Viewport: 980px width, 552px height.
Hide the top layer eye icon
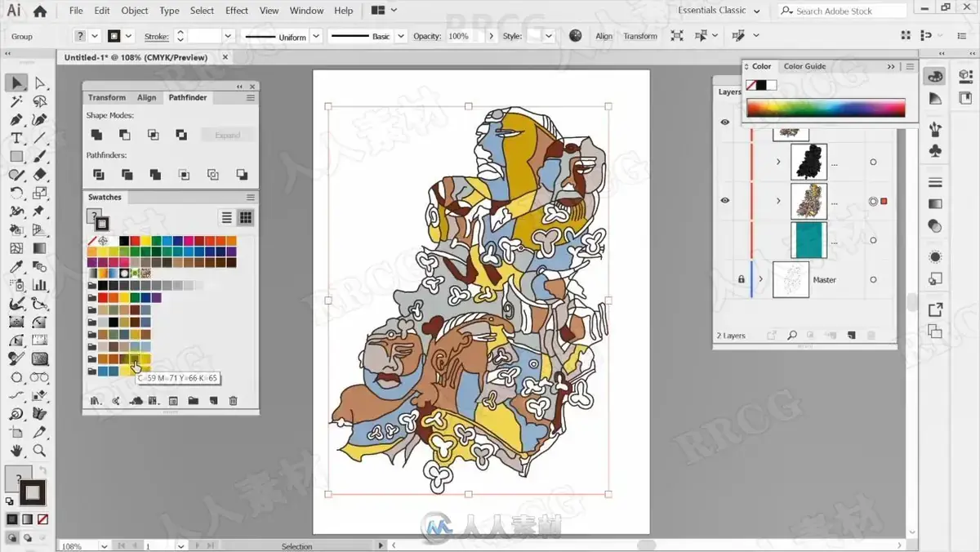pyautogui.click(x=724, y=122)
